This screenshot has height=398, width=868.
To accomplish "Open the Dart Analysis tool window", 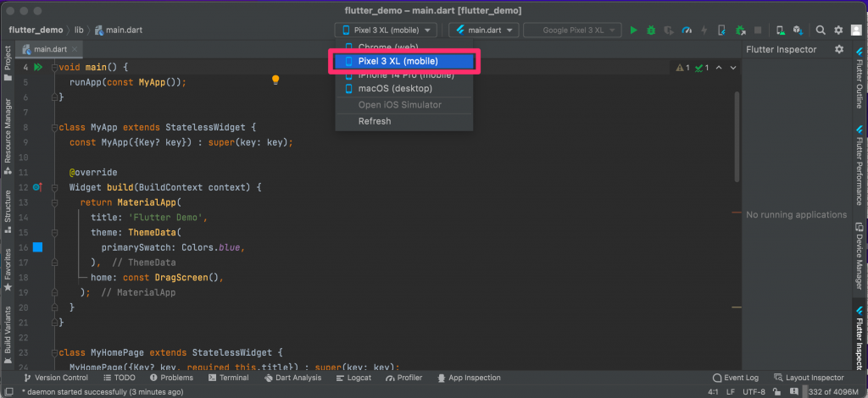I will tap(292, 378).
